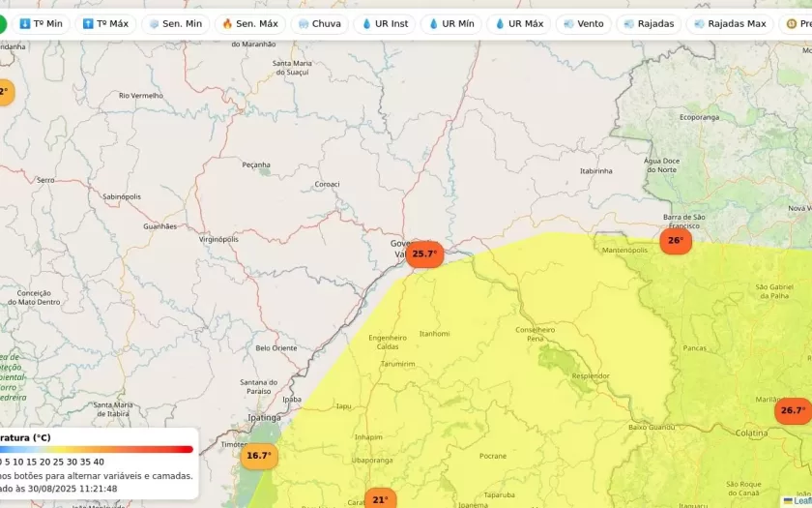Display the Chuva rainfall layer
The image size is (812, 508).
[x=319, y=23]
